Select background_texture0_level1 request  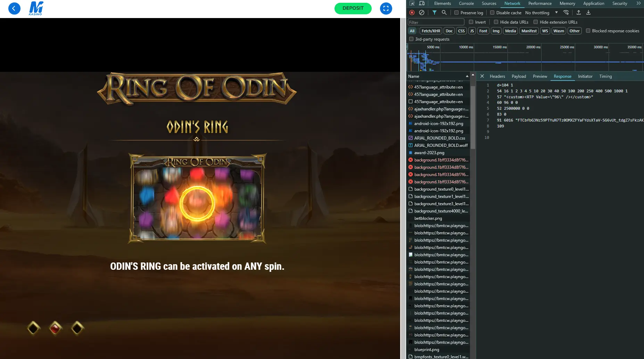tap(438, 189)
